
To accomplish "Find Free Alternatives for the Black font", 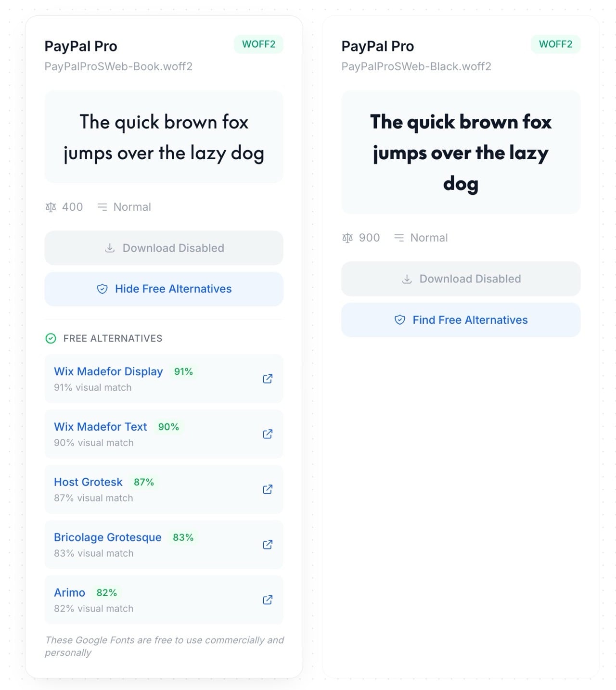I will pyautogui.click(x=461, y=320).
